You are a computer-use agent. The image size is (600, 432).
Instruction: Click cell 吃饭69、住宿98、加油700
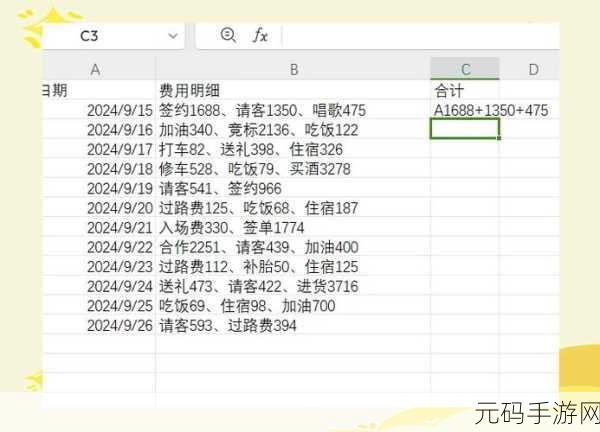tap(293, 306)
